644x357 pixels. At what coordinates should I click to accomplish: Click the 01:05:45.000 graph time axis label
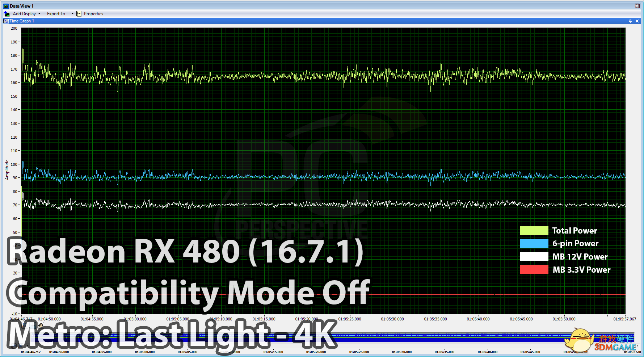point(521,319)
